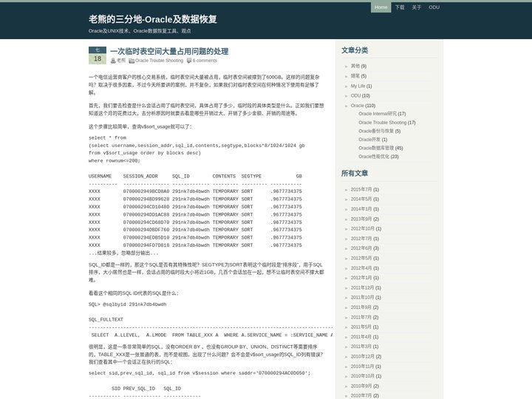Viewport: 532px width, 399px height.
Task: Click the author name 老熊
Action: [x=120, y=61]
